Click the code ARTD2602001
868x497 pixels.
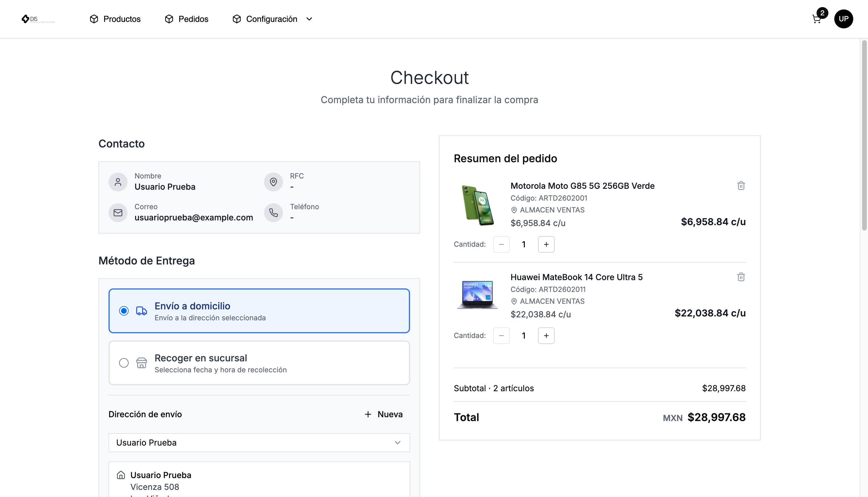(x=563, y=198)
